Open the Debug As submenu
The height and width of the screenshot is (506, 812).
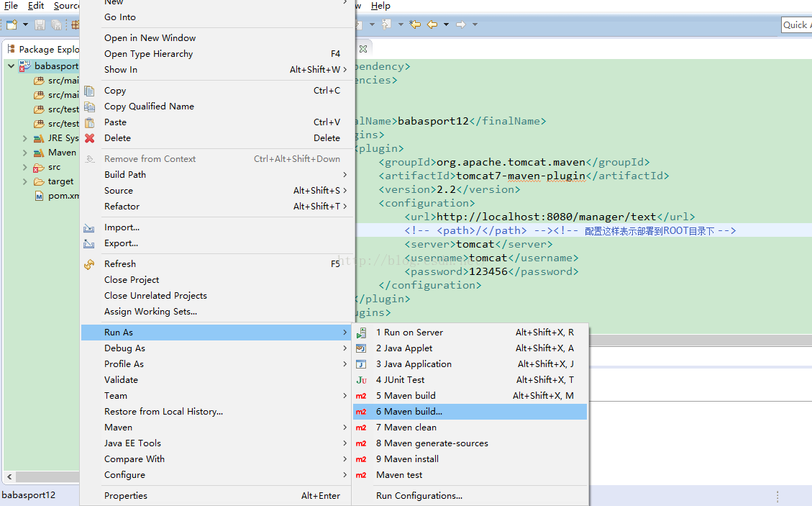217,348
